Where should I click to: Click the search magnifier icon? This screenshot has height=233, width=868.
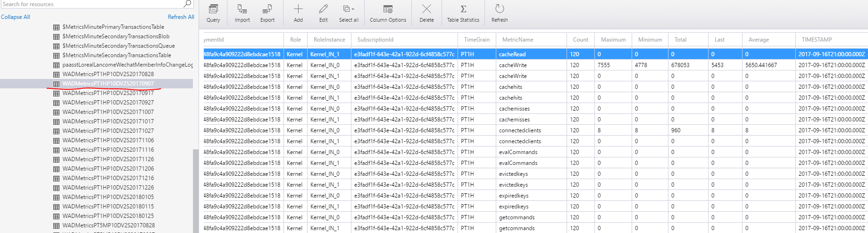[x=187, y=4]
